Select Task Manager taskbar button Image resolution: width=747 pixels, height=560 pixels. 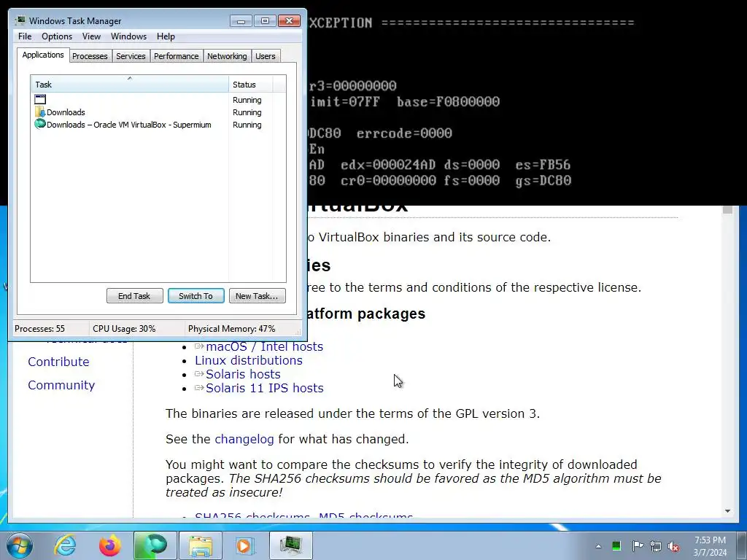click(290, 545)
